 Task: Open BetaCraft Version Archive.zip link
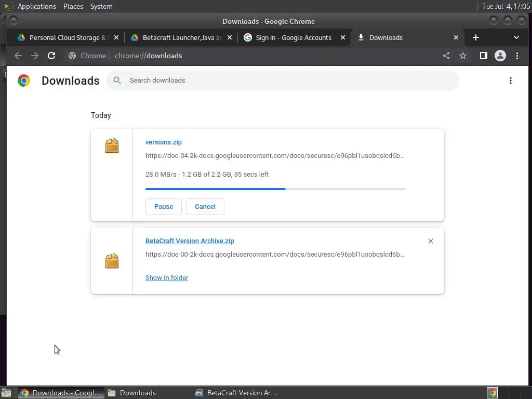[190, 241]
